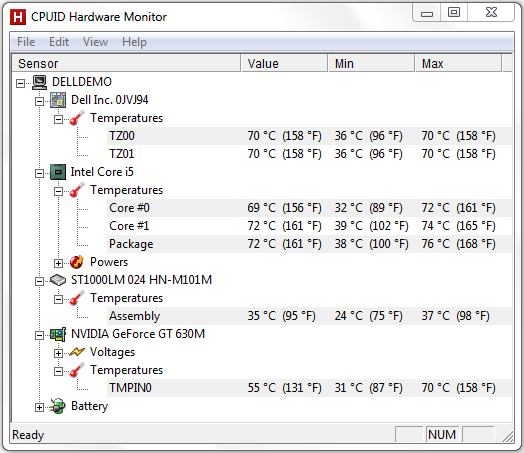The height and width of the screenshot is (453, 524).
Task: Open the View menu
Action: (x=95, y=42)
